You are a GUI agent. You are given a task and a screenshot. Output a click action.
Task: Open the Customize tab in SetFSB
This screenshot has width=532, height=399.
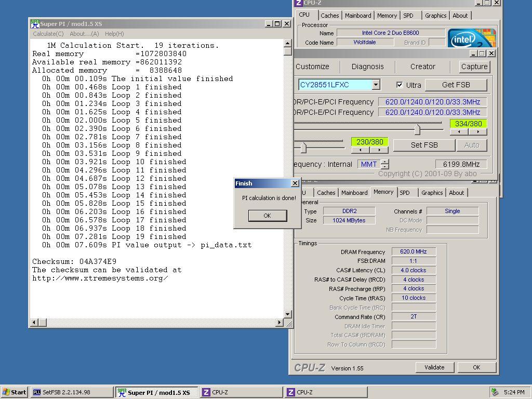(312, 66)
